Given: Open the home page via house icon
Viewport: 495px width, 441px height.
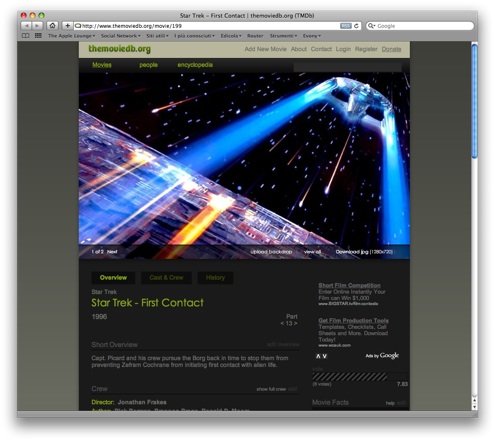Looking at the screenshot, I should click(52, 26).
